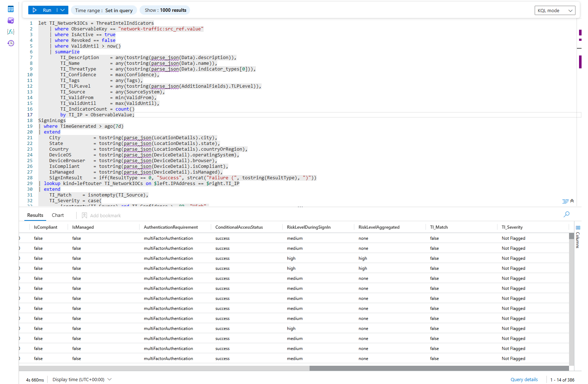Click the horizontal scrollbar thumb in results

(x=439, y=368)
